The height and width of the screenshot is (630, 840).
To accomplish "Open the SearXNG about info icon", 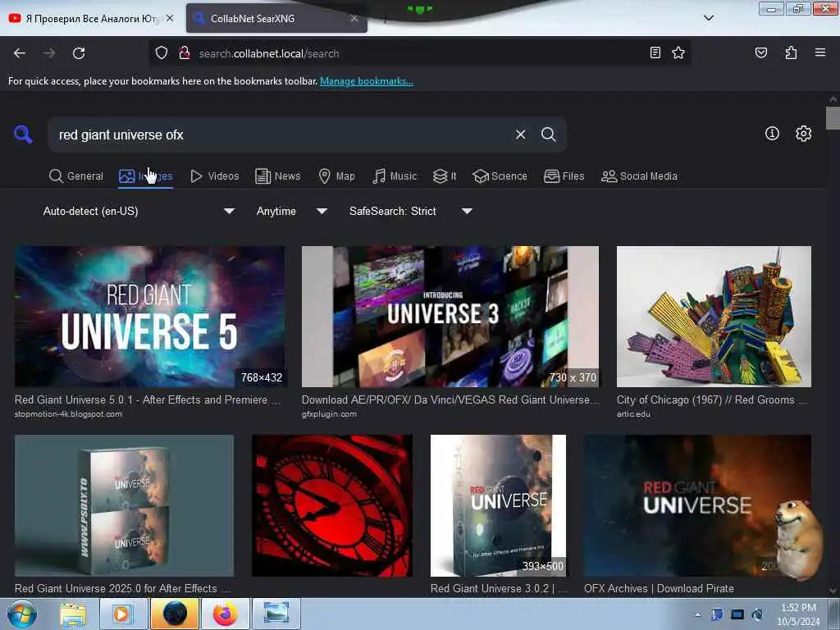I will (x=772, y=134).
